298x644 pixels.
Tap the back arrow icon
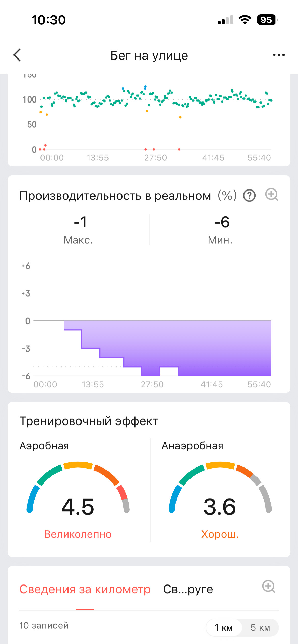click(17, 55)
